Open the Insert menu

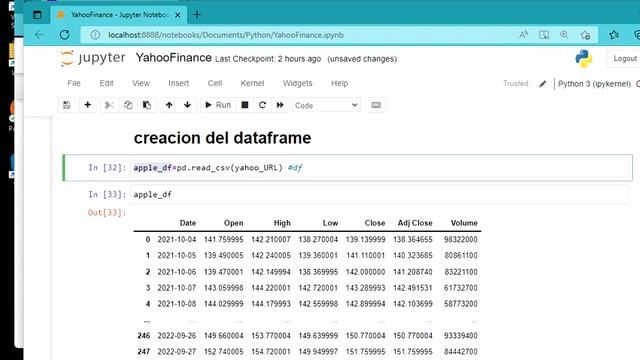(x=179, y=83)
